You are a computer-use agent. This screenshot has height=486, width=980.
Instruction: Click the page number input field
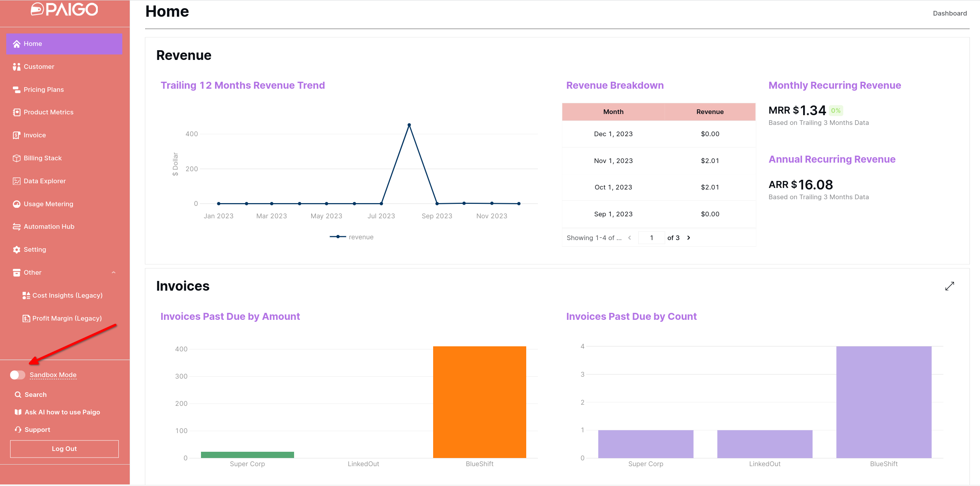pyautogui.click(x=651, y=238)
